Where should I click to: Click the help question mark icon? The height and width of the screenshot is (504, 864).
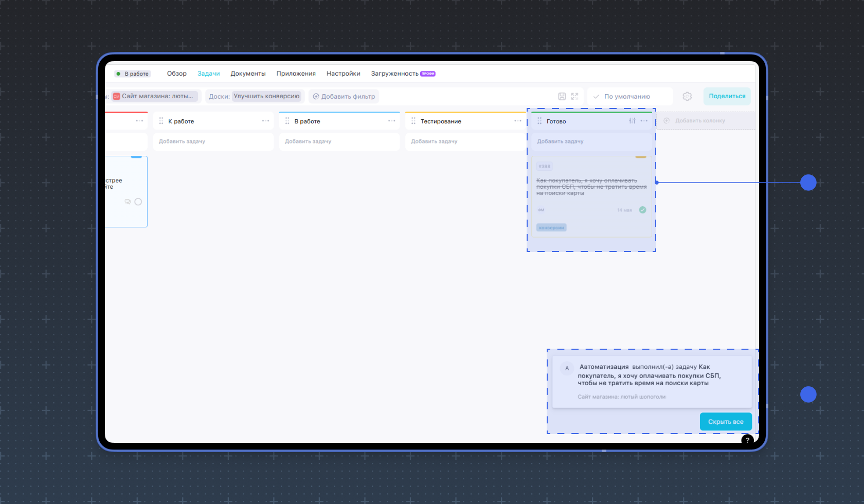747,440
